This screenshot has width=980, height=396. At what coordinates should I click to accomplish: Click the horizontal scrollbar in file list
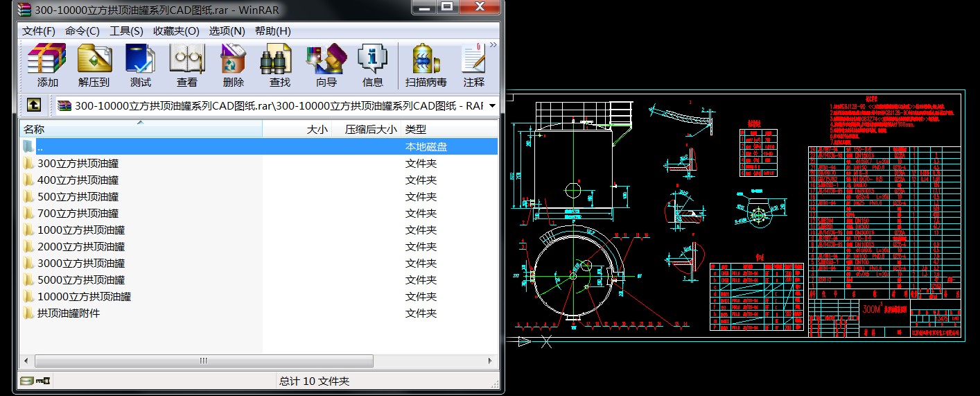click(204, 361)
